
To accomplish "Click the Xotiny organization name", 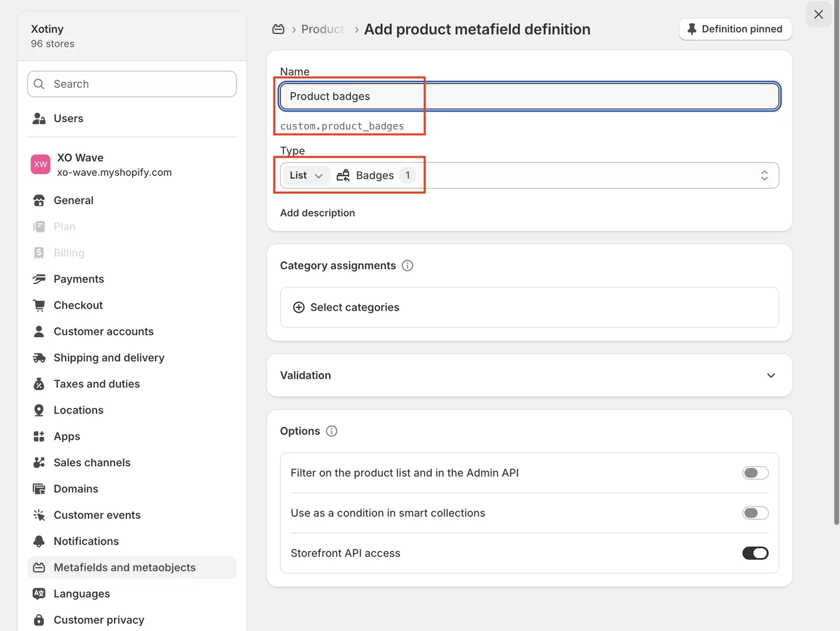I will [47, 29].
